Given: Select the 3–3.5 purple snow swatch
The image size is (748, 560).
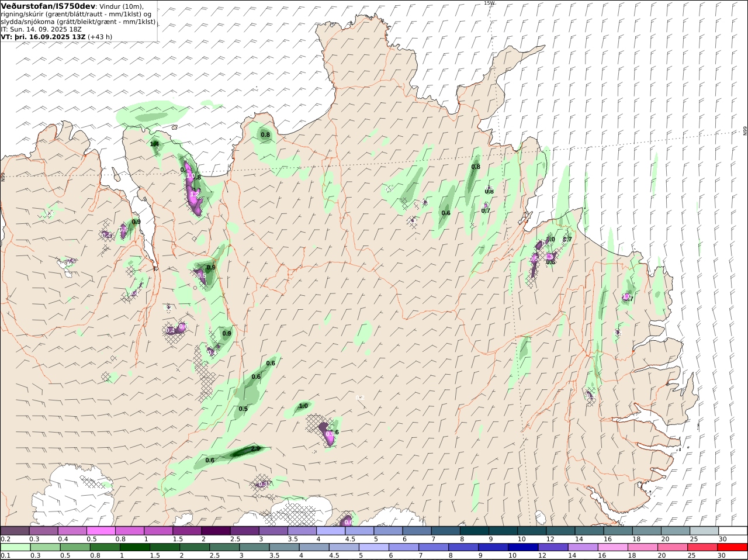Looking at the screenshot, I should pos(275,531).
